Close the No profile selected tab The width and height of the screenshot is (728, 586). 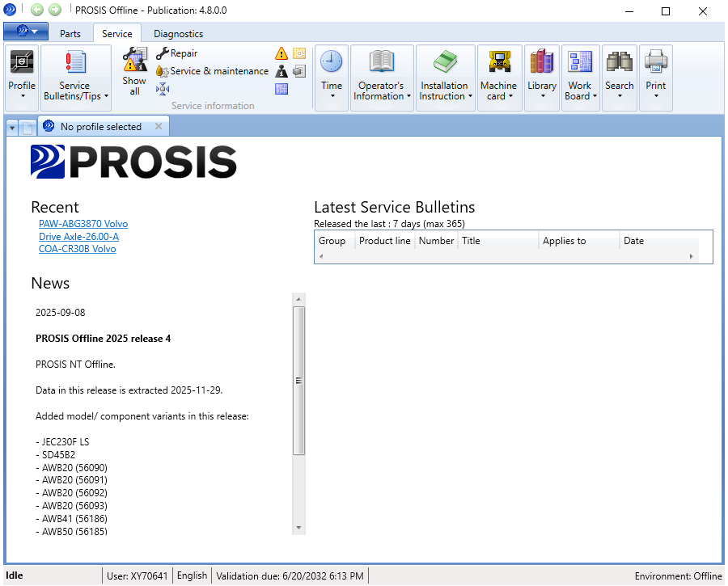159,126
